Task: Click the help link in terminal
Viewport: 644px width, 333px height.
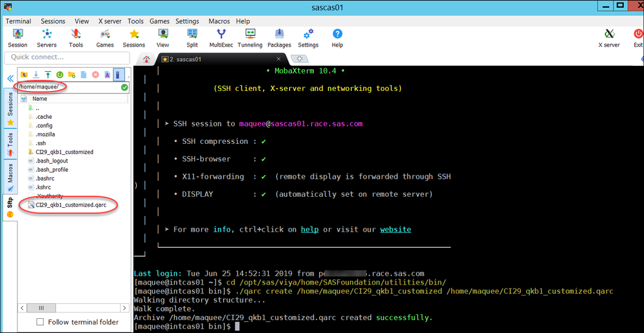Action: tap(309, 229)
